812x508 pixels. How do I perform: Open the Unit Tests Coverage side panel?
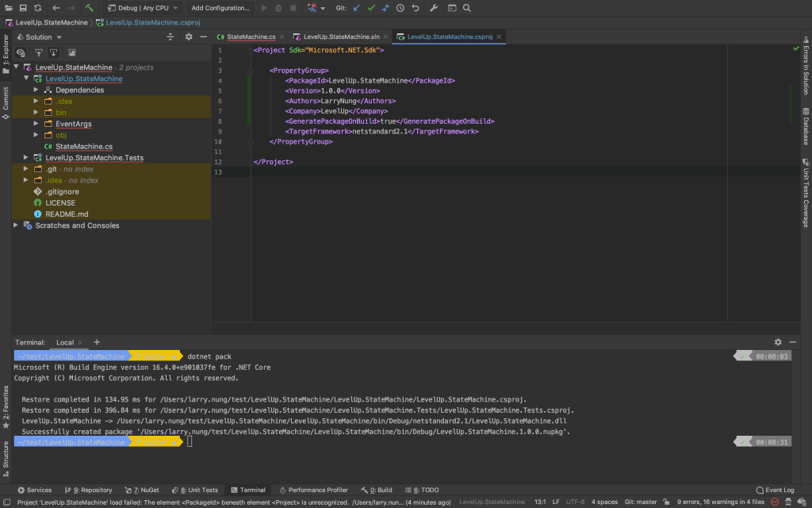point(806,193)
